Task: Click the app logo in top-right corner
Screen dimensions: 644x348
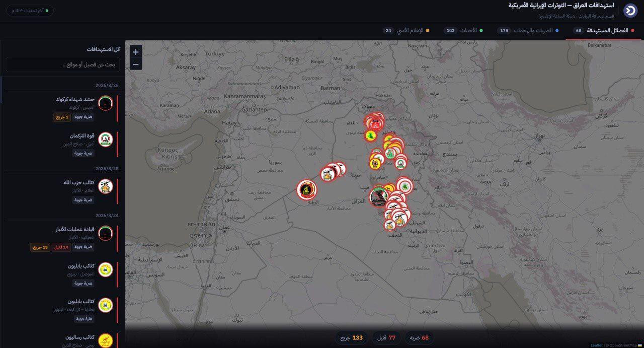Action: coord(630,11)
